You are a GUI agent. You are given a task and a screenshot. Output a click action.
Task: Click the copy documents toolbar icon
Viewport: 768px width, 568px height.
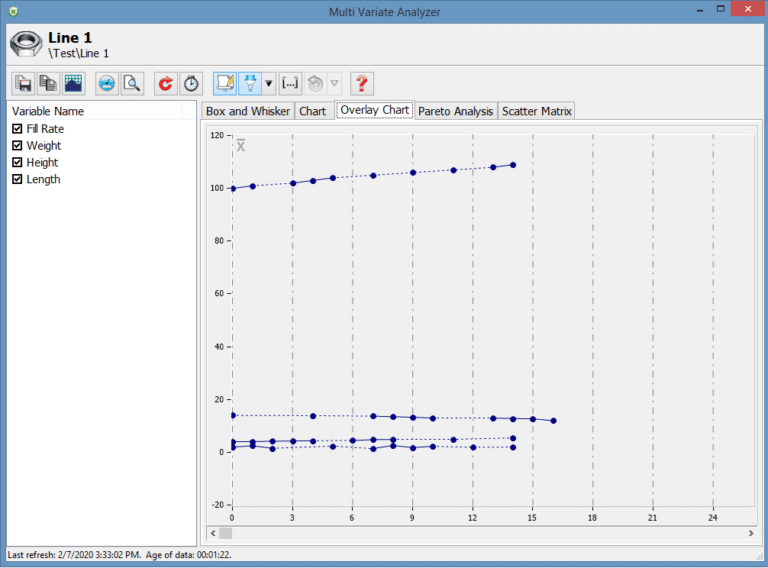click(48, 83)
